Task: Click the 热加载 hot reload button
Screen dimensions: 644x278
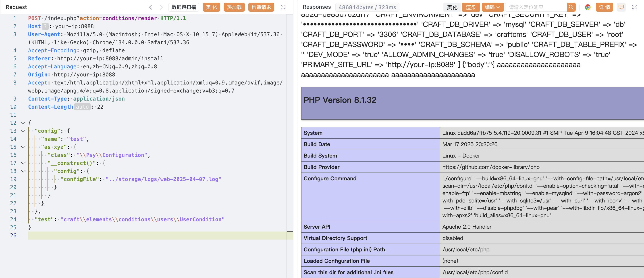Action: [x=234, y=7]
